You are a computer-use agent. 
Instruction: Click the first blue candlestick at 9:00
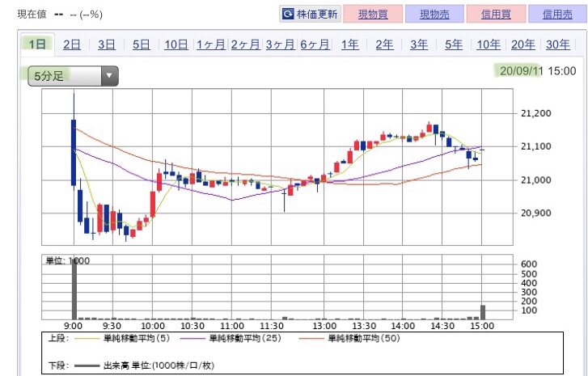(x=74, y=153)
